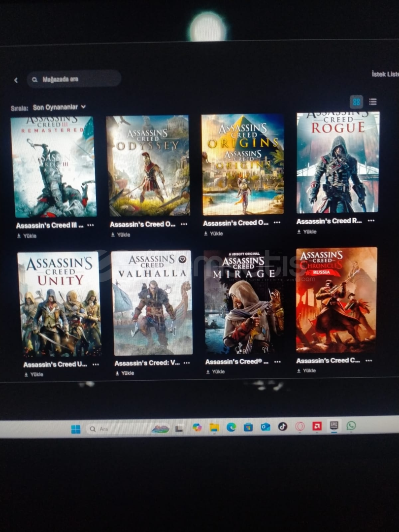Click the 'Mağazada ara' search field
Screen dimensions: 399x532
coord(74,79)
